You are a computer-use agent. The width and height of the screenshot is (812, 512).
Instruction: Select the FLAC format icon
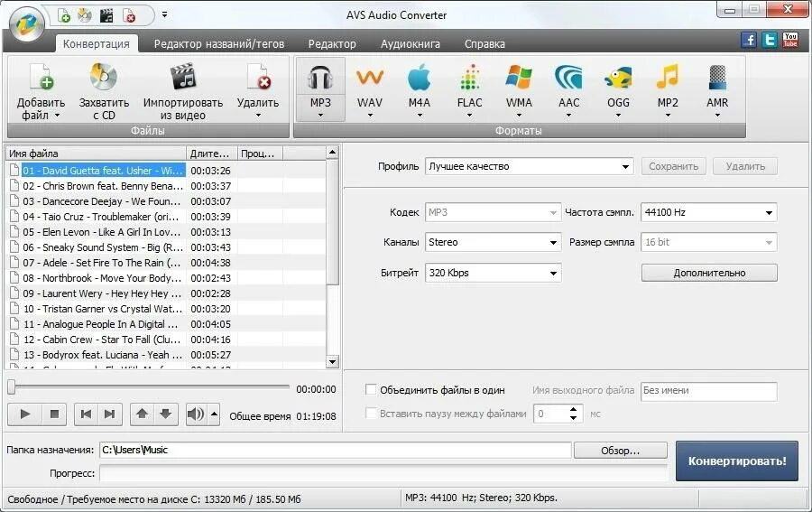point(469,78)
